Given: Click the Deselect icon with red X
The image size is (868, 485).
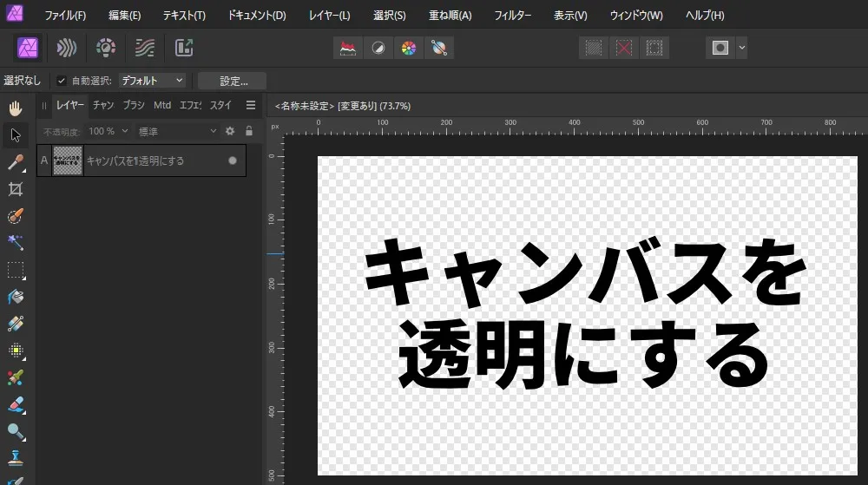Looking at the screenshot, I should 623,48.
